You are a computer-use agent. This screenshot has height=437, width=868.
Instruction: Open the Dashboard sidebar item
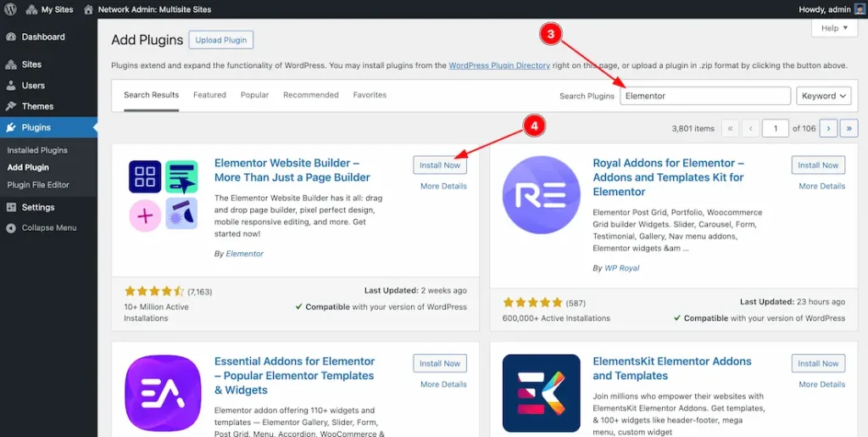pos(42,37)
